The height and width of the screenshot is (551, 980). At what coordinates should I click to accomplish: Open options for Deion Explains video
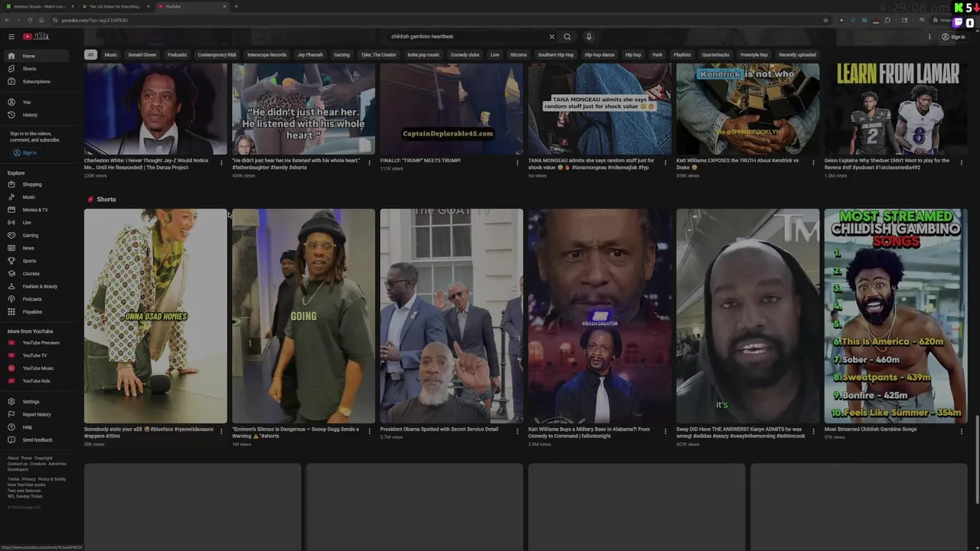tap(962, 162)
